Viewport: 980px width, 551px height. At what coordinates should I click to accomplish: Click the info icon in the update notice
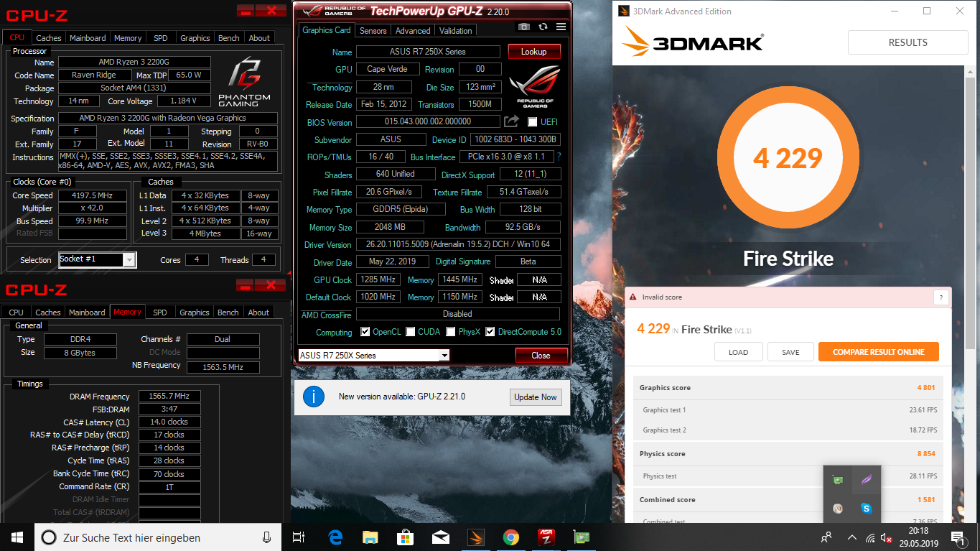tap(314, 397)
